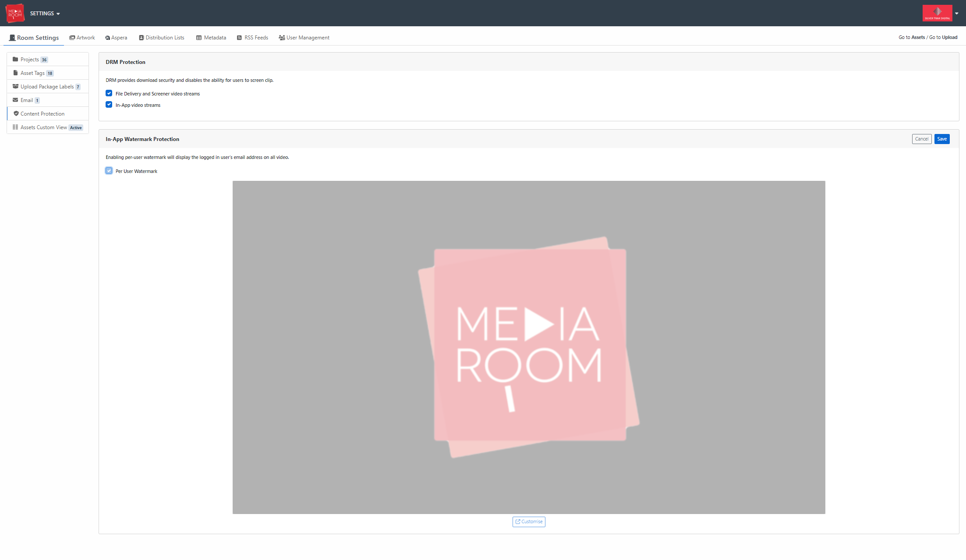Click the Email envelope icon
The height and width of the screenshot is (560, 966).
pyautogui.click(x=15, y=100)
